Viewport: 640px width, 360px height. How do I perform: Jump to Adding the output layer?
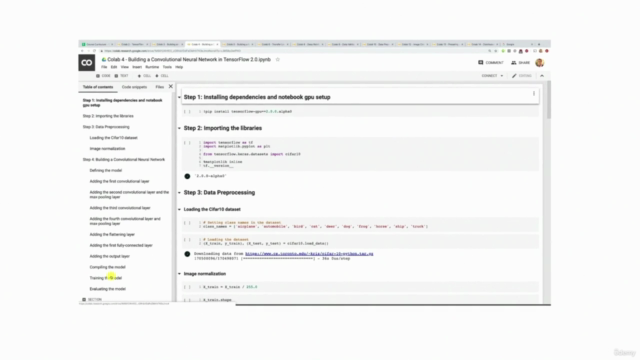click(x=109, y=256)
